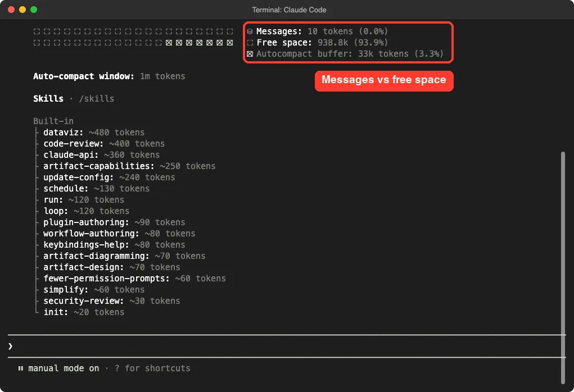The width and height of the screenshot is (574, 392).
Task: Select the 'simplify: ~60 tokens' row
Action: [94, 290]
